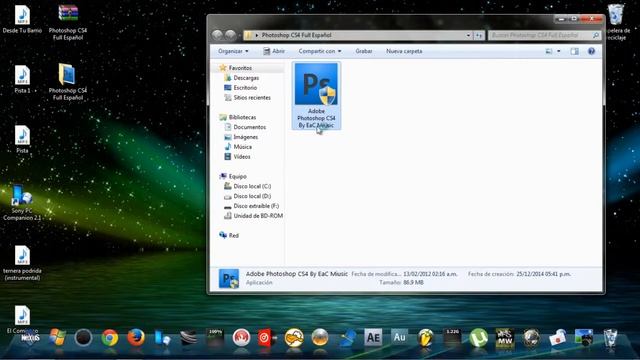Launch uTorrent from the dock
The width and height of the screenshot is (640, 360).
tap(478, 338)
